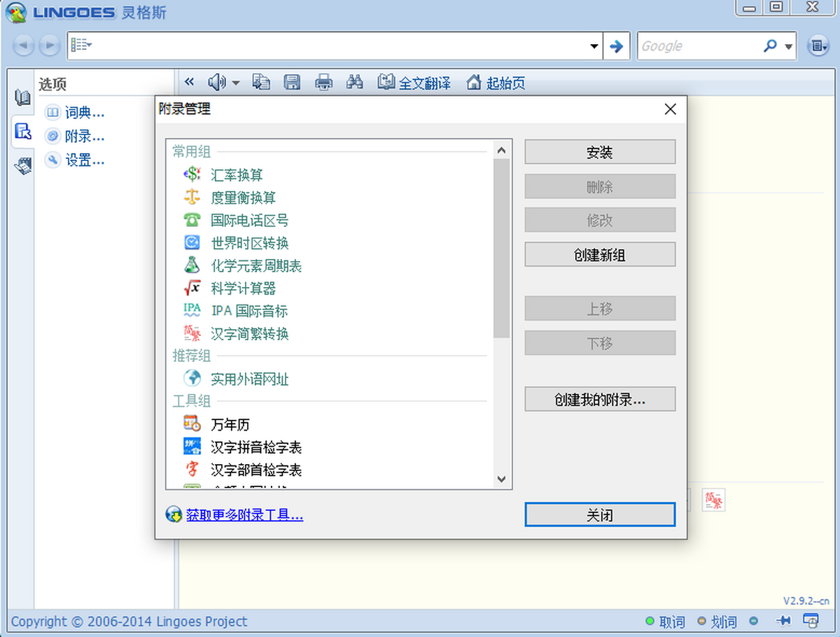Click the 常用组 group header
Screen dimensions: 840x637
pyautogui.click(x=192, y=151)
